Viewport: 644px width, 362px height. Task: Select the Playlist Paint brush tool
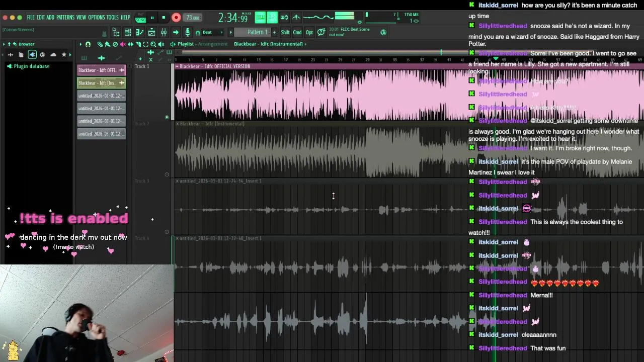107,44
